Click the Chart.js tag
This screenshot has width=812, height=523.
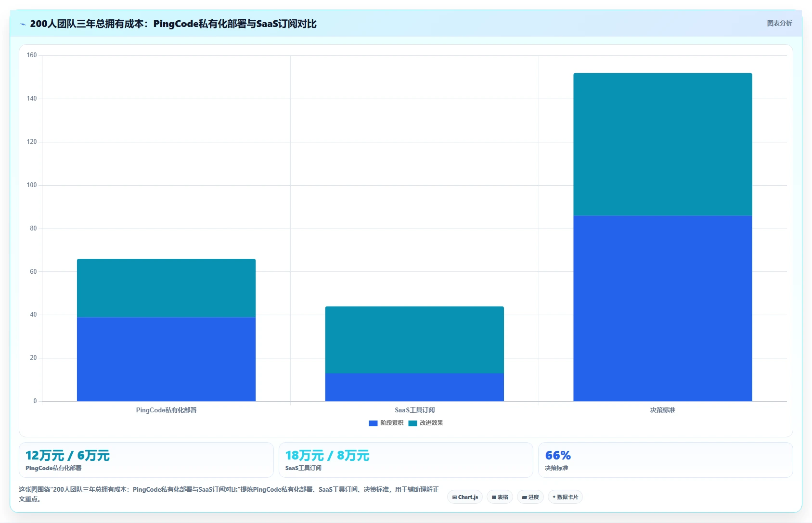(465, 497)
